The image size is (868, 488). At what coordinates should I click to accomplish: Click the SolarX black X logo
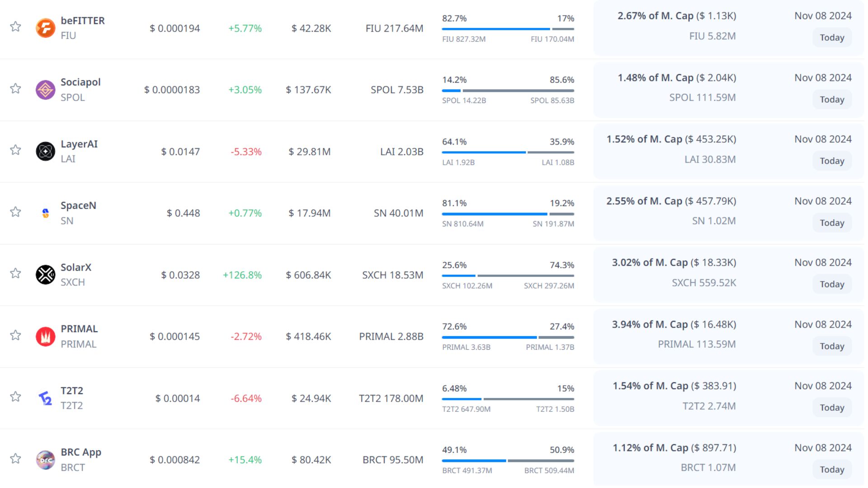coord(45,275)
